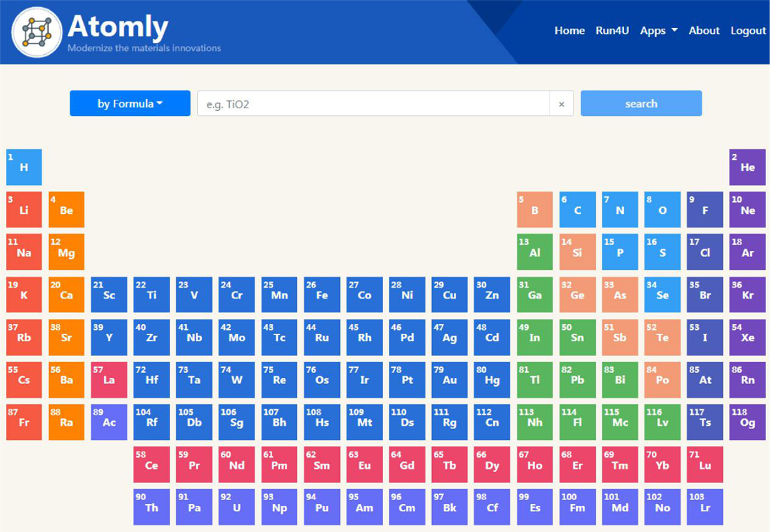Click the Logout link

(x=748, y=31)
